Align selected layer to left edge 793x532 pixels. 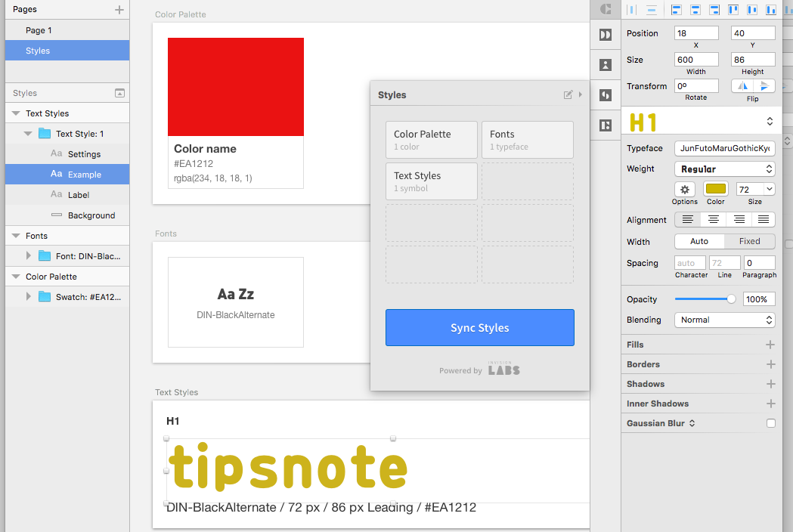pyautogui.click(x=676, y=10)
